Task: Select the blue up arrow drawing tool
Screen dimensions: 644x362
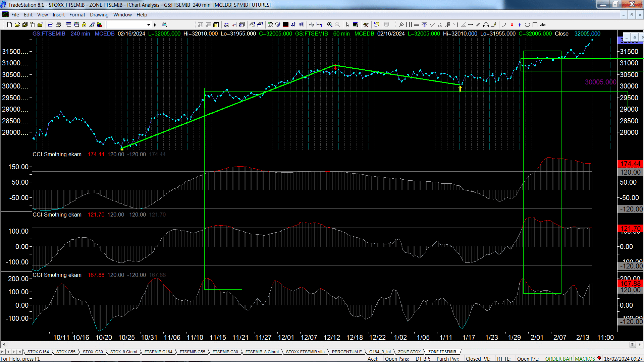Action: click(x=520, y=24)
